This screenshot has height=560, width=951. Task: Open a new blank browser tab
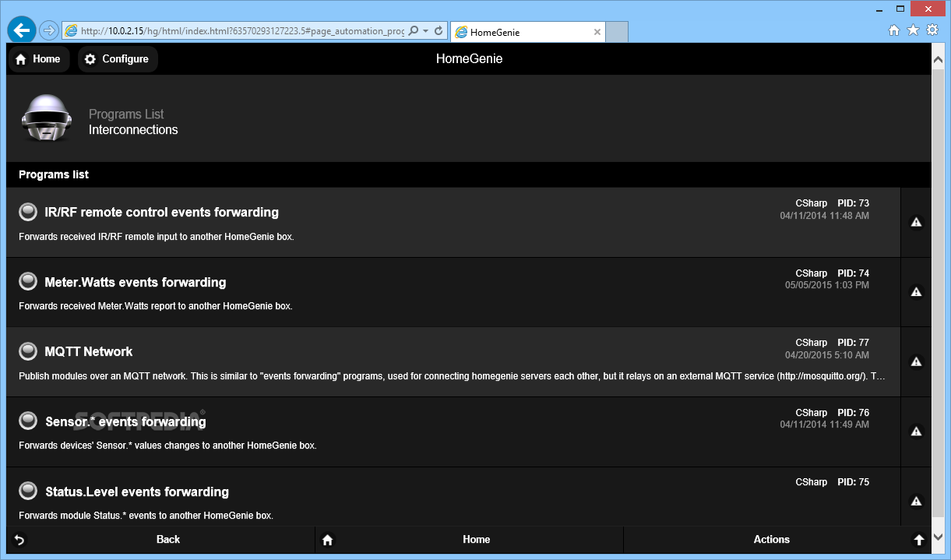tap(617, 32)
